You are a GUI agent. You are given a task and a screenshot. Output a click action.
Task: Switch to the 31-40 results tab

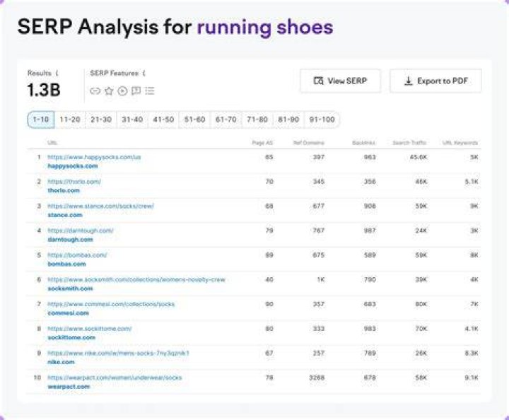[x=132, y=119]
